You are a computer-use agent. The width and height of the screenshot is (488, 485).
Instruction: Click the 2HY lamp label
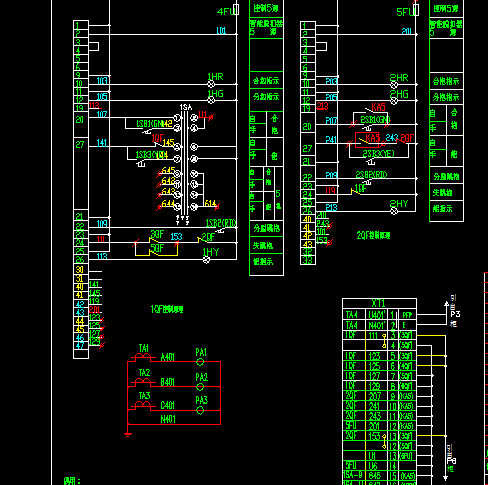(x=399, y=204)
